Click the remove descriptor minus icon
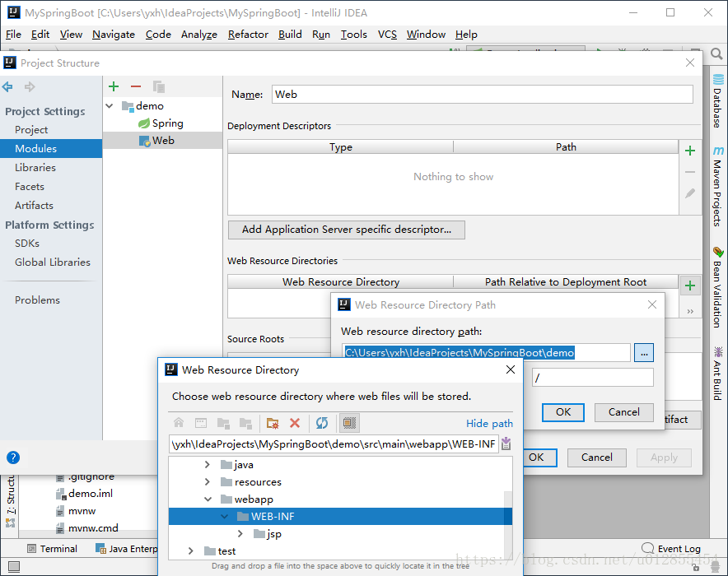Image resolution: width=728 pixels, height=576 pixels. pyautogui.click(x=690, y=172)
